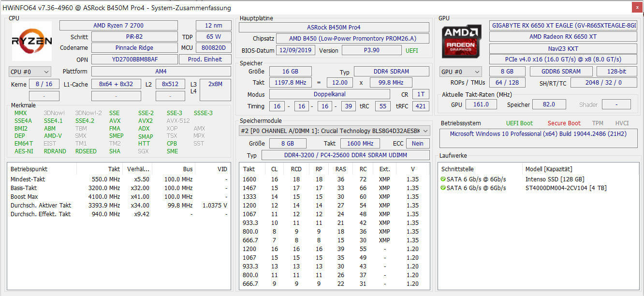Open the CPU #0 selector dropdown
Image resolution: width=644 pixels, height=296 pixels.
[29, 72]
